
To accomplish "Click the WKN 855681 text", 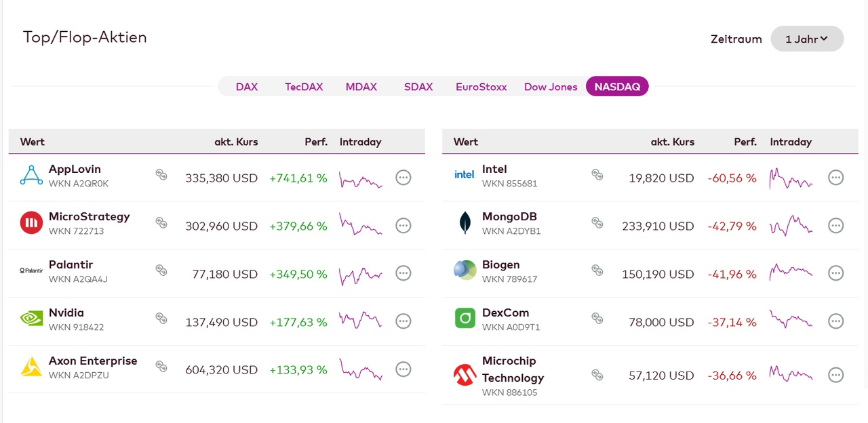I will (509, 184).
